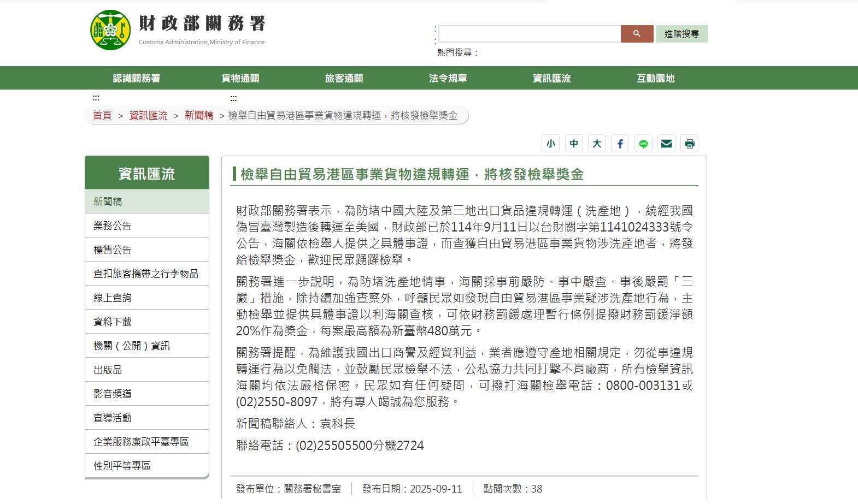Viewport: 858px width, 504px height.
Task: Open 企業服務廉政平臺專區 sidebar item
Action: 147,442
